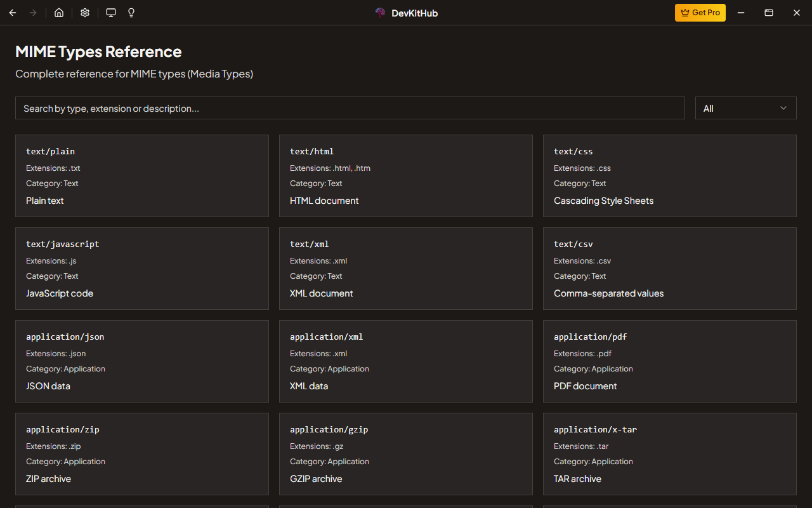
Task: Select the text/csv card
Action: 670,269
